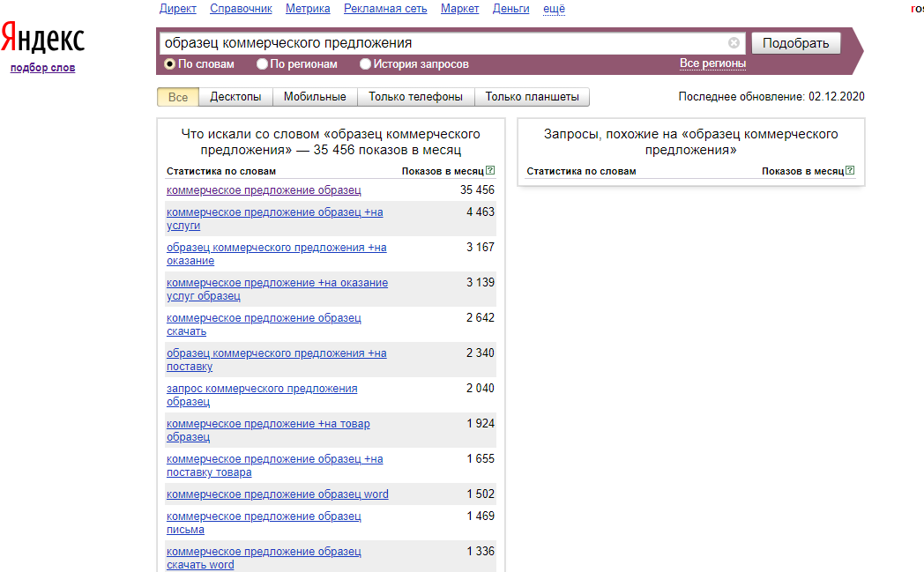Select 'По регионам' radio button

[262, 64]
